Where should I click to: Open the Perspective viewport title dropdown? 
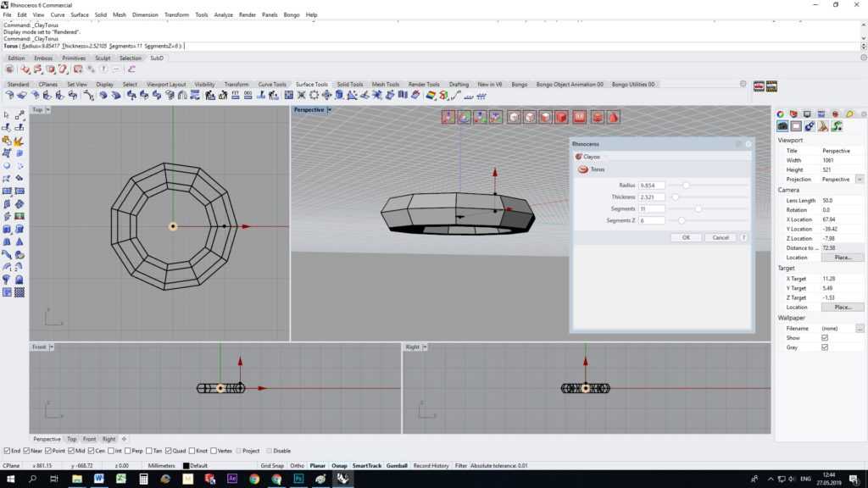[329, 110]
